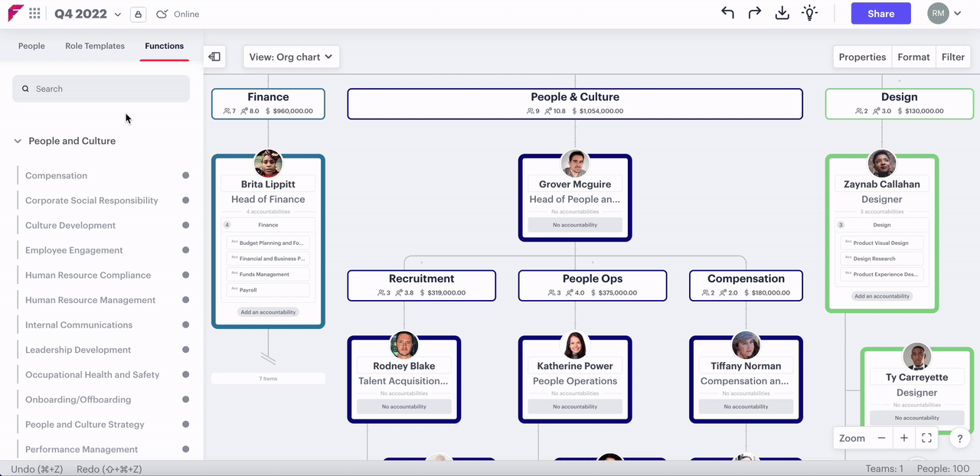Open the help question mark button
The image size is (980, 476).
tap(960, 439)
